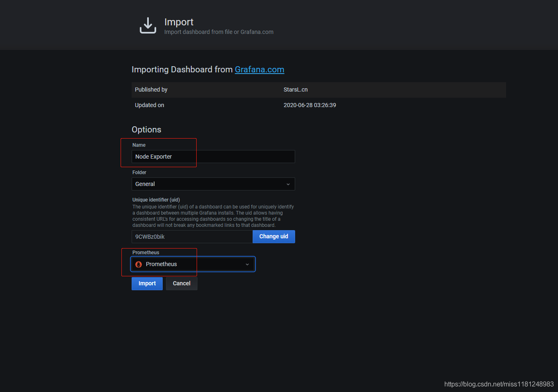Click the 'Import dashboard from file or Grafana.com' subtitle
Image resolution: width=558 pixels, height=392 pixels.
tap(219, 32)
